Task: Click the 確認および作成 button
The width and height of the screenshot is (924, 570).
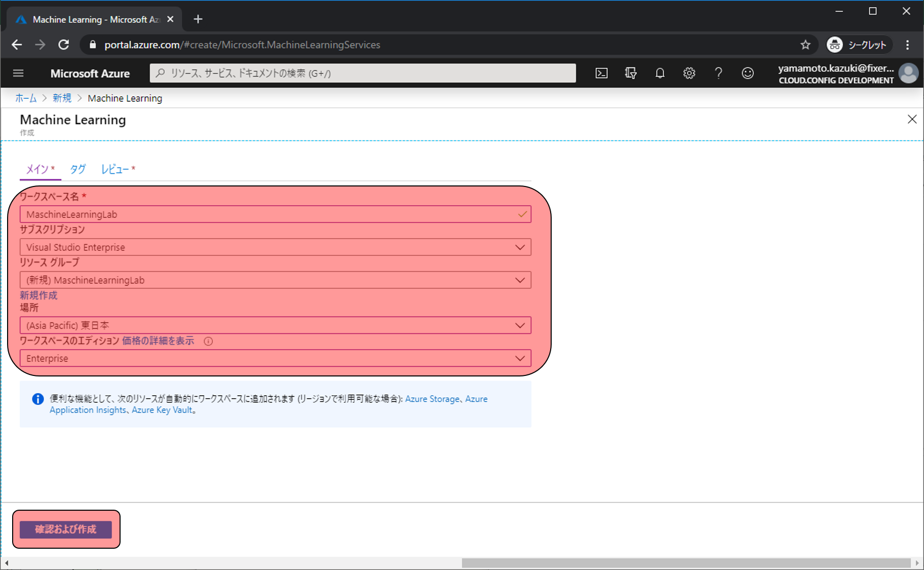Action: 66,529
